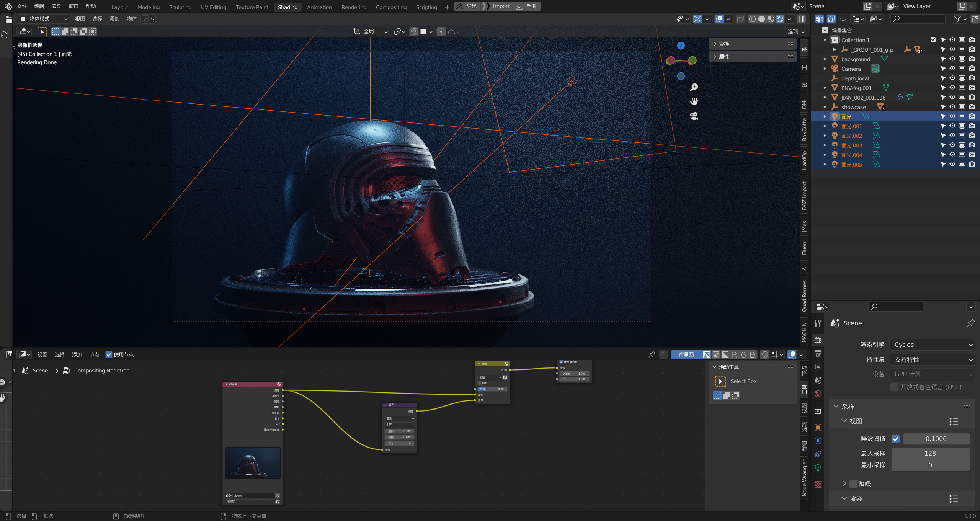
Task: Disable render for showcase object
Action: (972, 107)
